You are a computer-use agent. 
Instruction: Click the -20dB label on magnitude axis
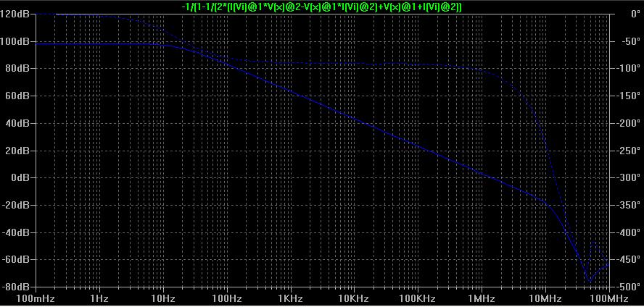pos(16,206)
